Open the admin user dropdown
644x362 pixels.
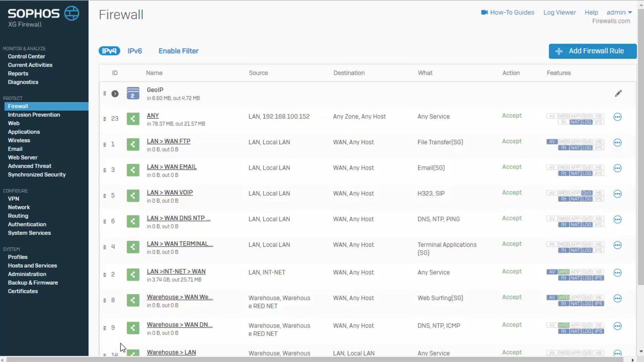(x=619, y=12)
